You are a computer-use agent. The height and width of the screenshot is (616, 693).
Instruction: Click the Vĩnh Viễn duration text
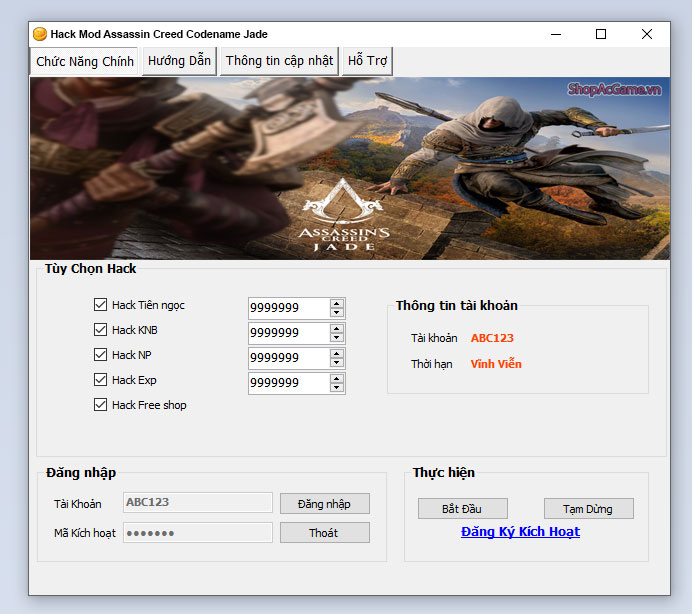(x=496, y=364)
